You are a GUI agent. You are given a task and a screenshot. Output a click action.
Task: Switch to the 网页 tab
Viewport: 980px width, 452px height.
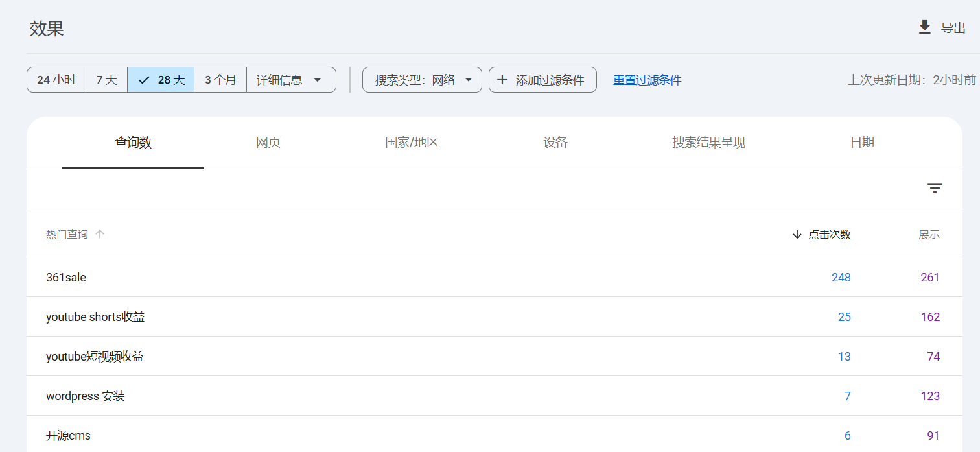click(x=268, y=143)
